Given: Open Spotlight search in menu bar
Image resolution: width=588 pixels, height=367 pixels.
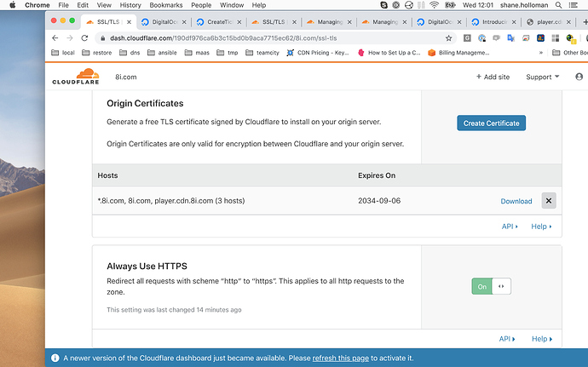Looking at the screenshot, I should [558, 5].
